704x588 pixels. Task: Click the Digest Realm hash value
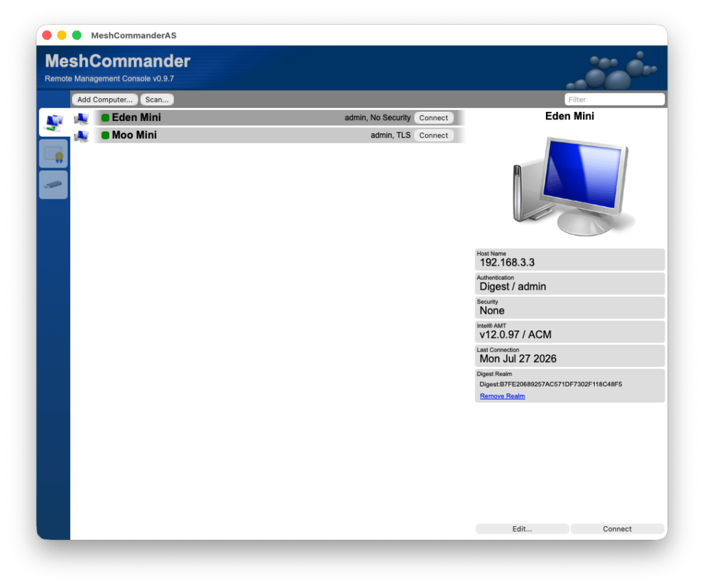pos(551,385)
